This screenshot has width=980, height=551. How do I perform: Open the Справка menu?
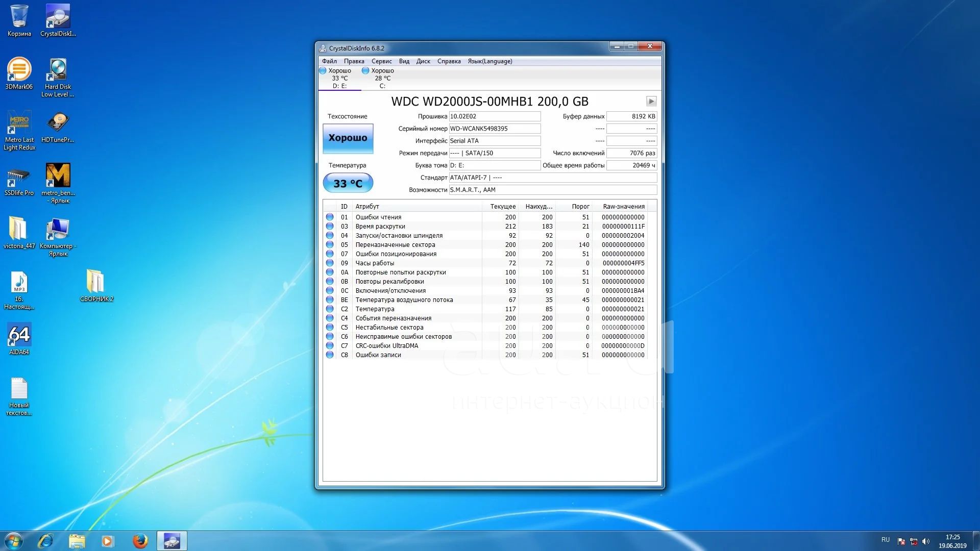pos(449,61)
